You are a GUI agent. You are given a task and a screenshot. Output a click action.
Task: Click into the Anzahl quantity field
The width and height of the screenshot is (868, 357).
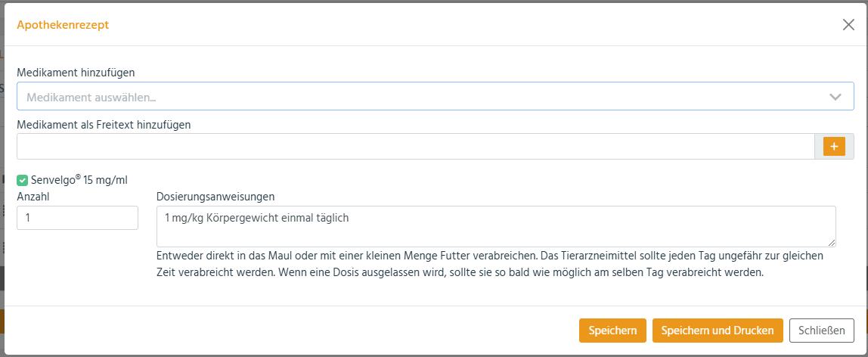coord(77,218)
